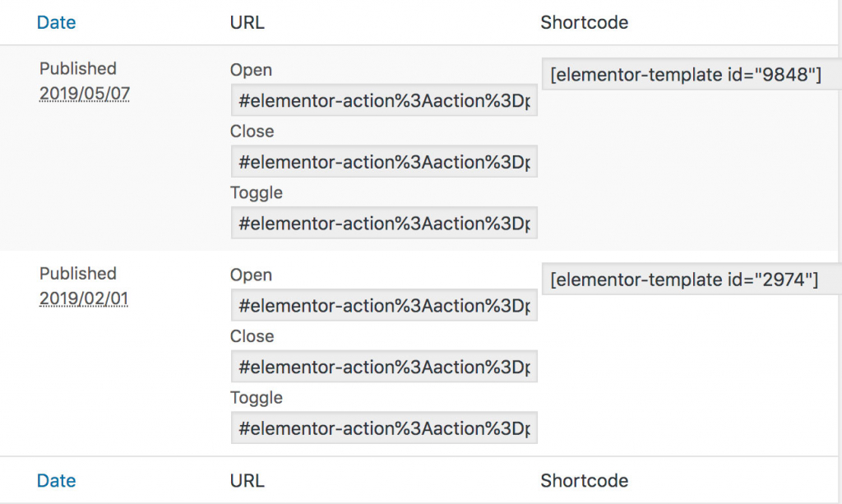Click the Open label in the first row
Image resolution: width=842 pixels, height=504 pixels.
click(251, 70)
